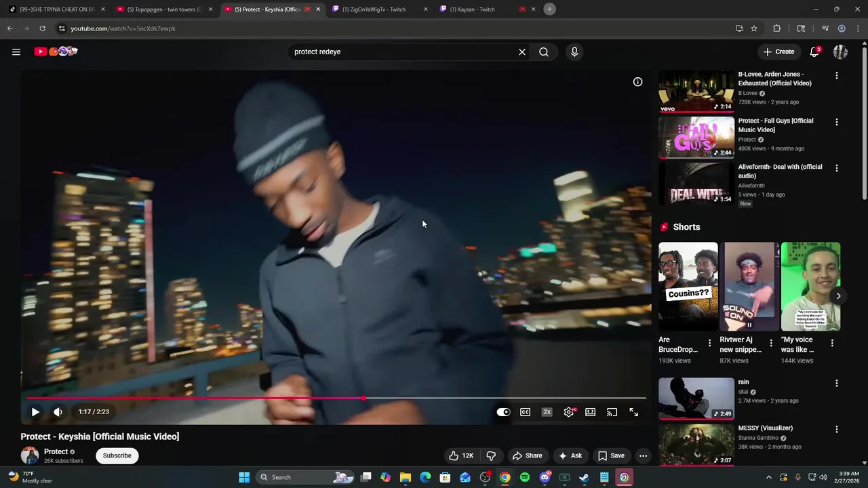This screenshot has width=868, height=488.
Task: Open the Windows Start menu
Action: (x=244, y=477)
